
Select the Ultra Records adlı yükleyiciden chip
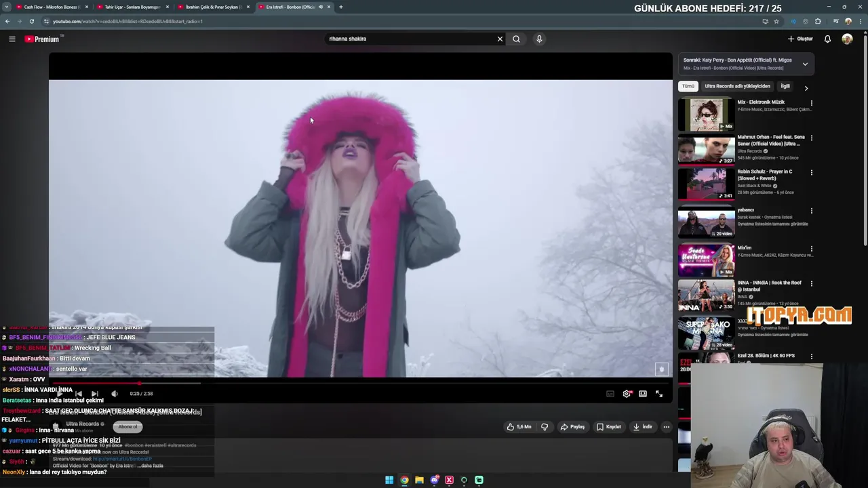737,87
